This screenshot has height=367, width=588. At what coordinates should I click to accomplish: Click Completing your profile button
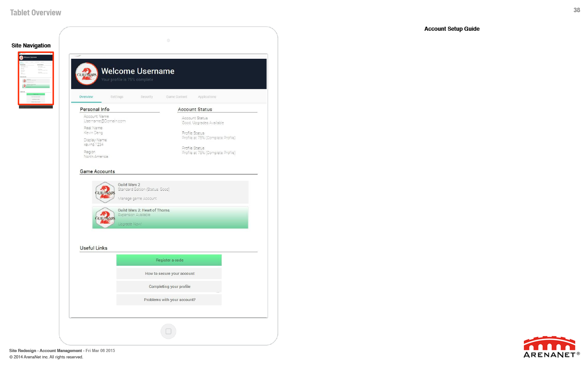click(169, 287)
